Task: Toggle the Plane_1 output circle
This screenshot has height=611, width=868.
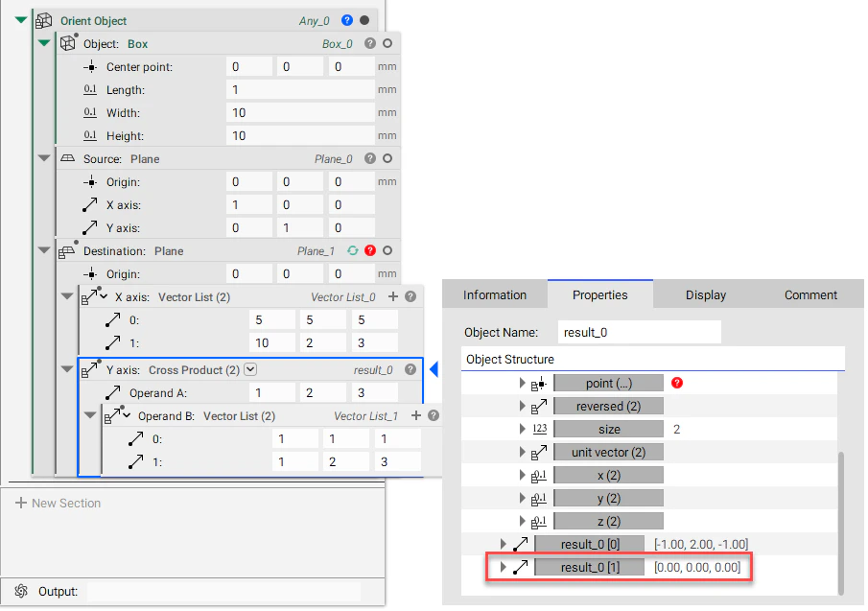Action: pos(387,250)
